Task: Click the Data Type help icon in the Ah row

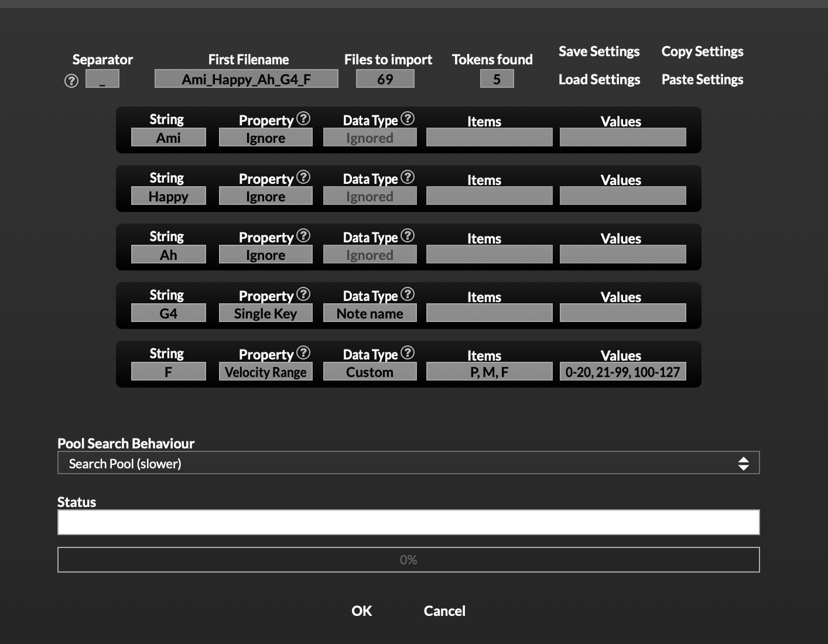Action: 408,235
